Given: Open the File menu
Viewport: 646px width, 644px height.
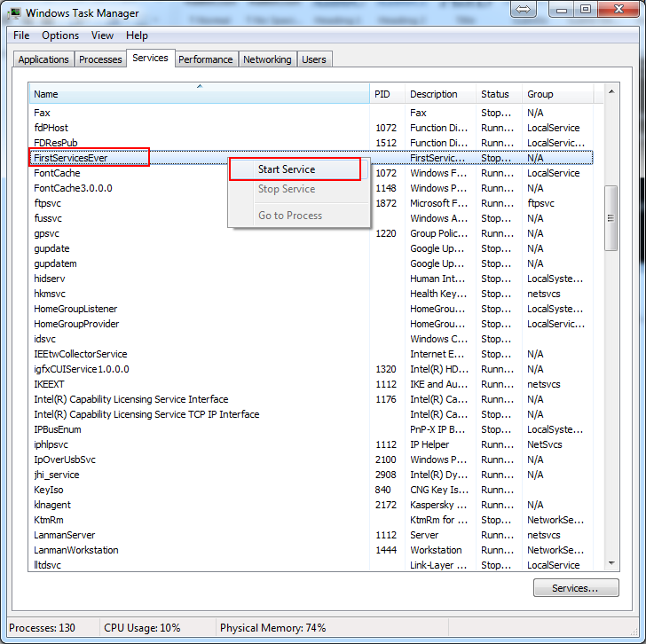Looking at the screenshot, I should [x=21, y=35].
